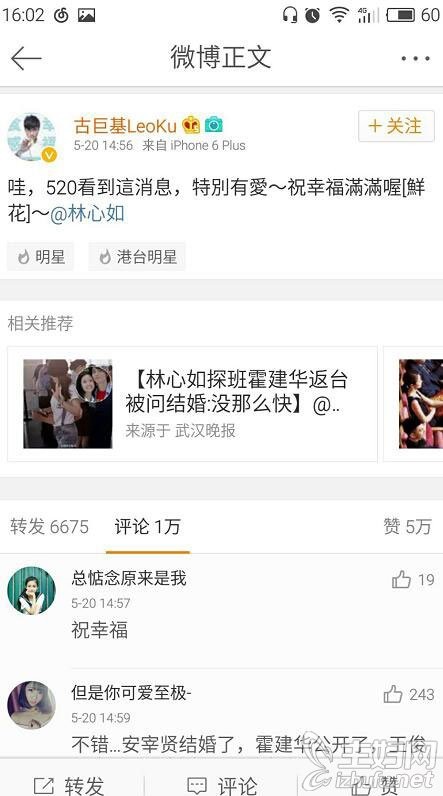Open the @林心如 mention link
The image size is (443, 796).
tap(87, 213)
